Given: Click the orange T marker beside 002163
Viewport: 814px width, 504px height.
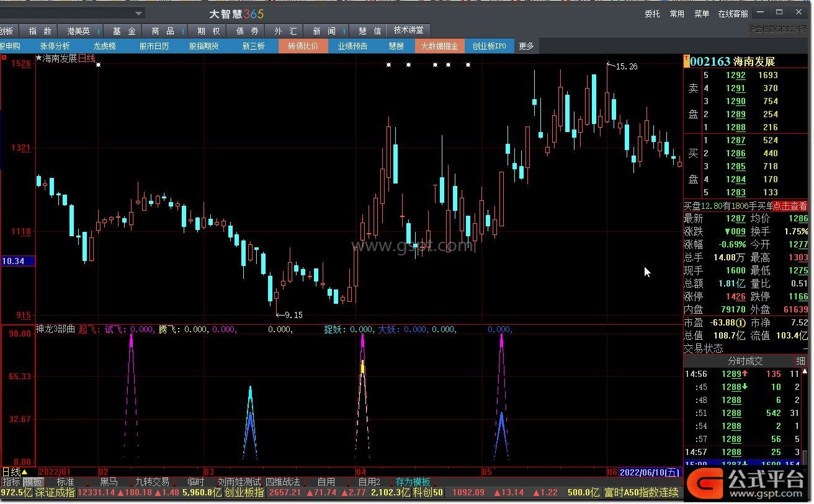Looking at the screenshot, I should tap(686, 61).
